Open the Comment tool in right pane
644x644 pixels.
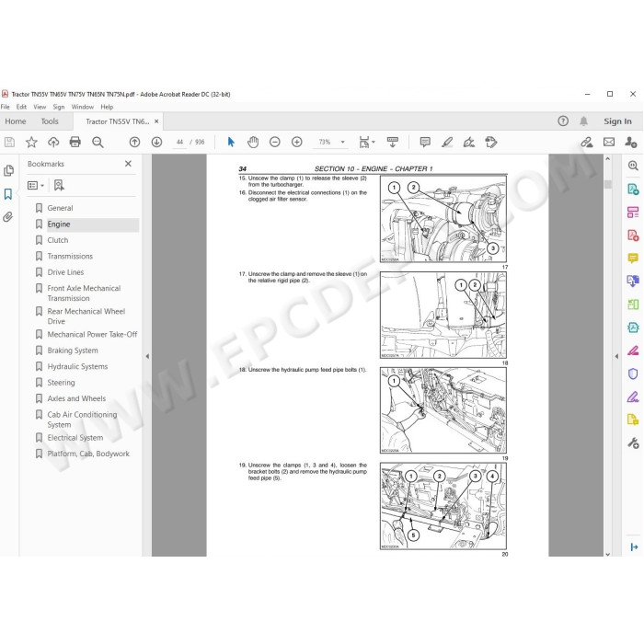pyautogui.click(x=633, y=258)
